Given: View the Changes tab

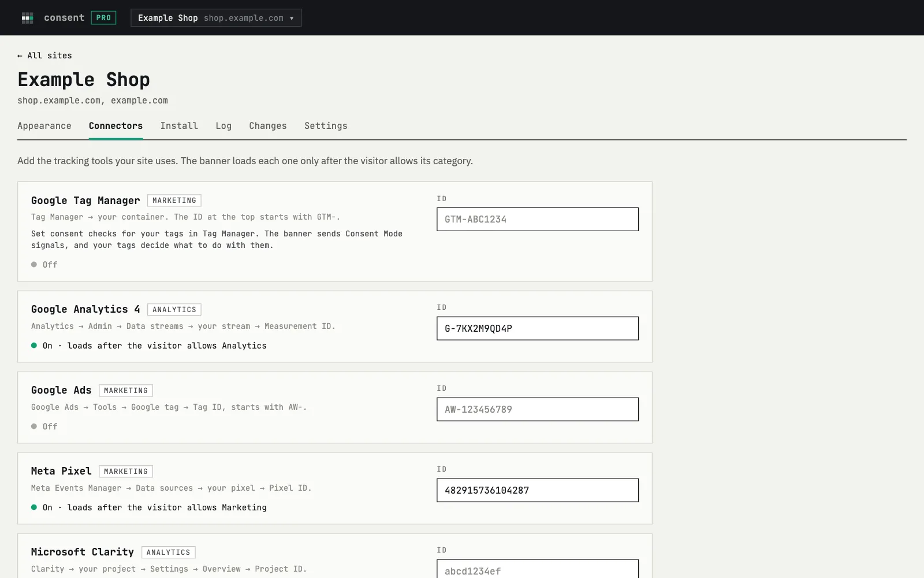Looking at the screenshot, I should click(268, 126).
